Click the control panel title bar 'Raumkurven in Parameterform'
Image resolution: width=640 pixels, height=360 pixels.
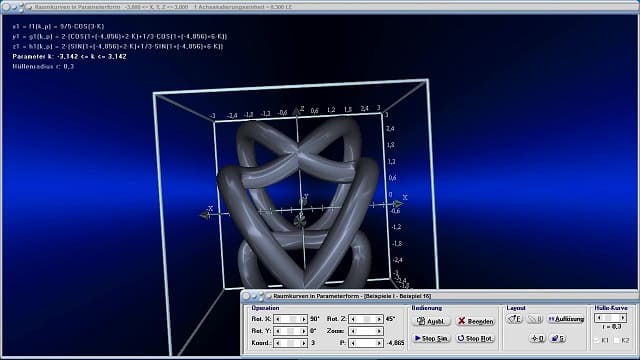[x=439, y=296]
